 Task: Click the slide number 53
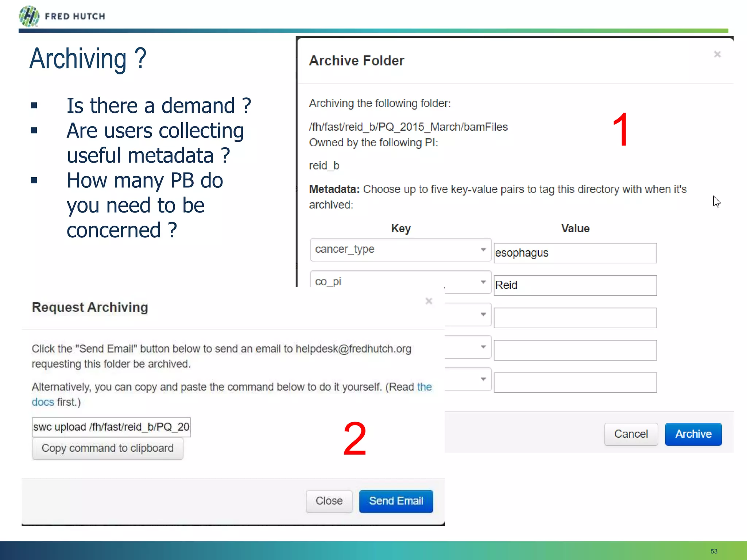714,551
